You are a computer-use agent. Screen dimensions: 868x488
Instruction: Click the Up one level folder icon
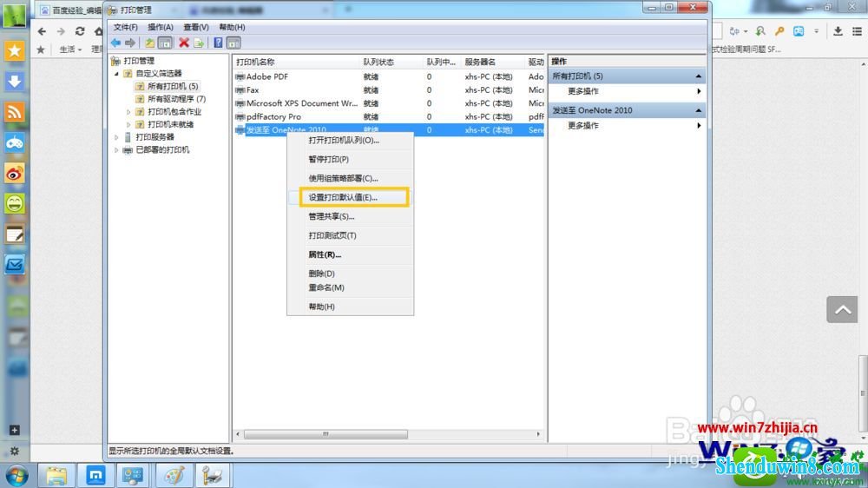tap(150, 43)
